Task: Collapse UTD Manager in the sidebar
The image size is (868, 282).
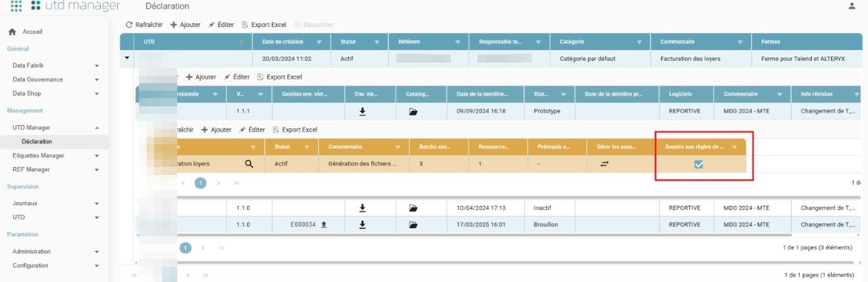Action: point(97,128)
